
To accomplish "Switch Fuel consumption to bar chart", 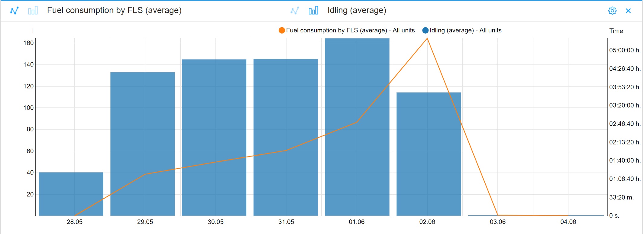I will [x=33, y=11].
